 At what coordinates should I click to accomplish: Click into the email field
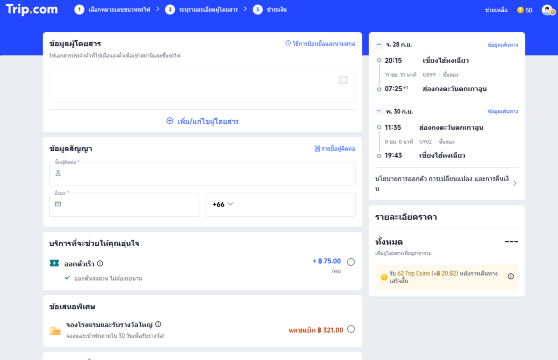click(124, 204)
